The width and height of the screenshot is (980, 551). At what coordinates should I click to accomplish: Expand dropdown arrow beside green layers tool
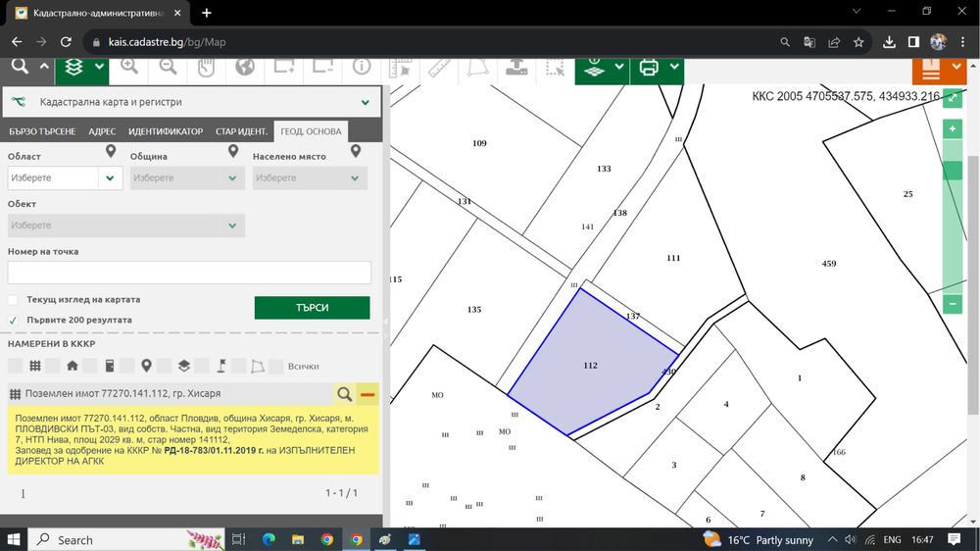(x=99, y=67)
